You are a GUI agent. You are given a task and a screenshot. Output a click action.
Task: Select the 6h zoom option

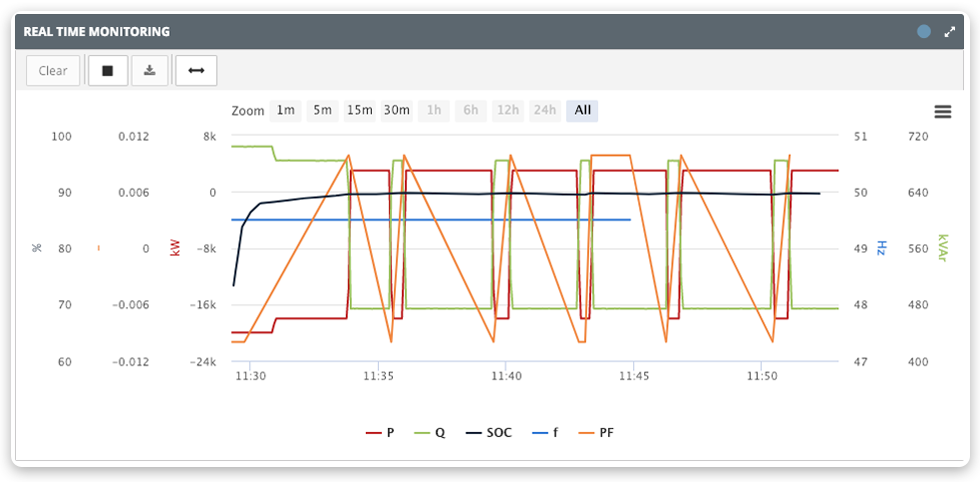[x=471, y=111]
